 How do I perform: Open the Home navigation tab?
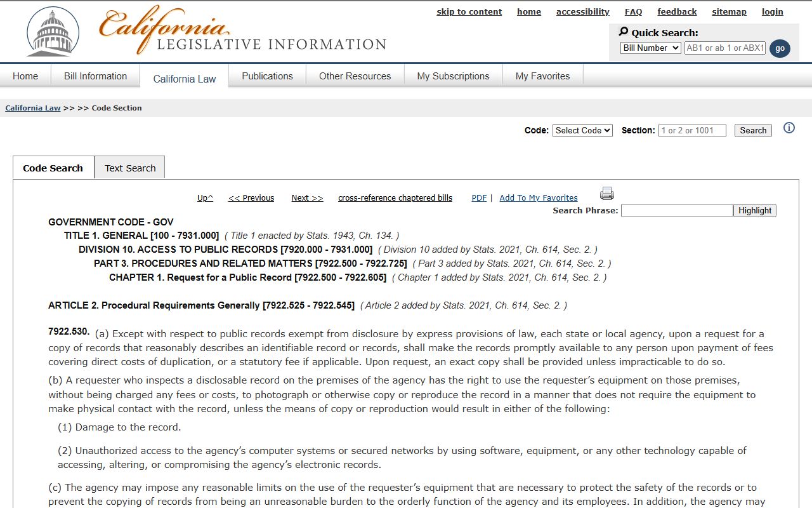click(25, 76)
